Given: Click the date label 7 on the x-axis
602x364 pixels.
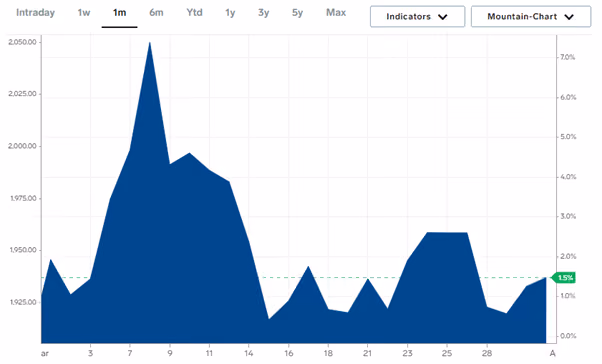Looking at the screenshot, I should click(130, 353).
